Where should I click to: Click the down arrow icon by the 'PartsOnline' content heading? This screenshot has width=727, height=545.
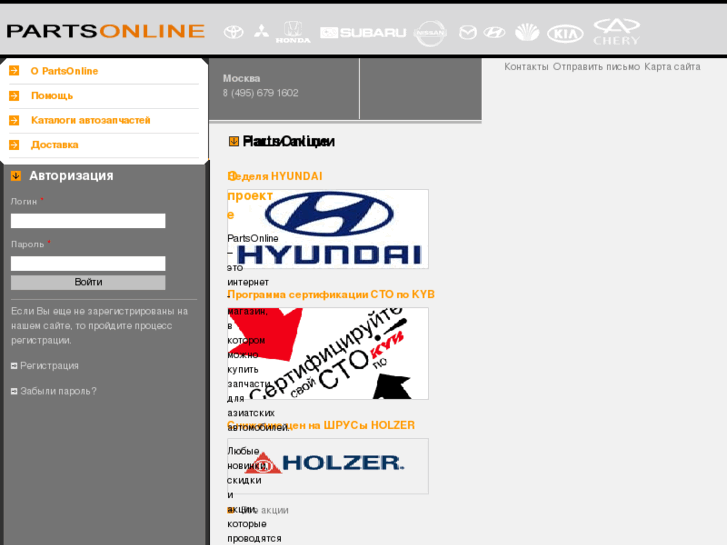[234, 141]
